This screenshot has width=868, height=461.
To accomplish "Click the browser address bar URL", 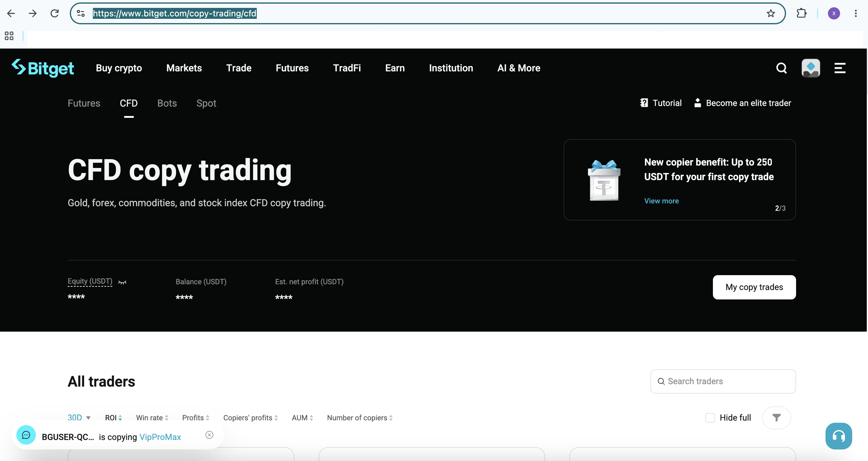I will (x=175, y=13).
